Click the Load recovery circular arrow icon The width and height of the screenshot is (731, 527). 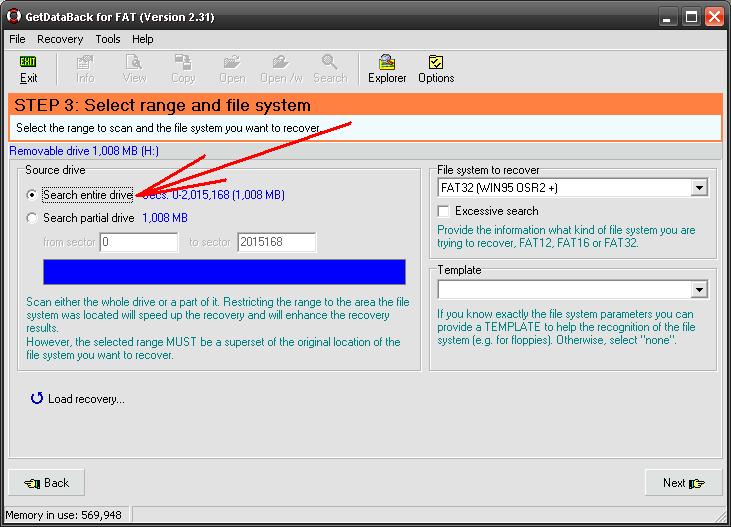[x=37, y=398]
